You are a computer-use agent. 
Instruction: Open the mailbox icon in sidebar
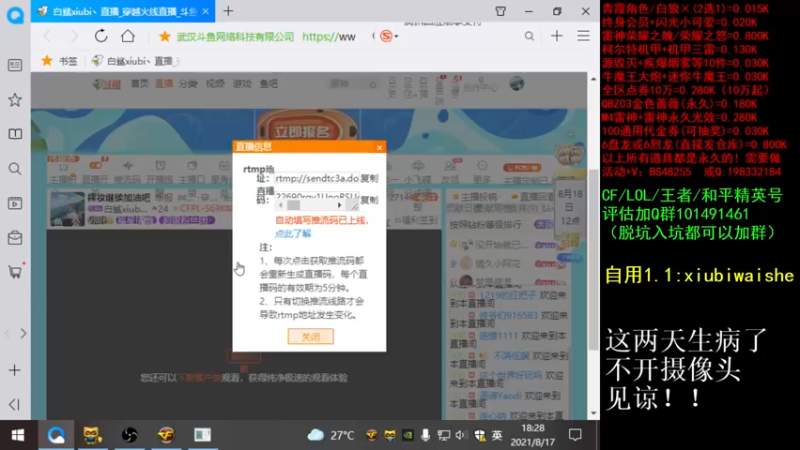pyautogui.click(x=15, y=238)
